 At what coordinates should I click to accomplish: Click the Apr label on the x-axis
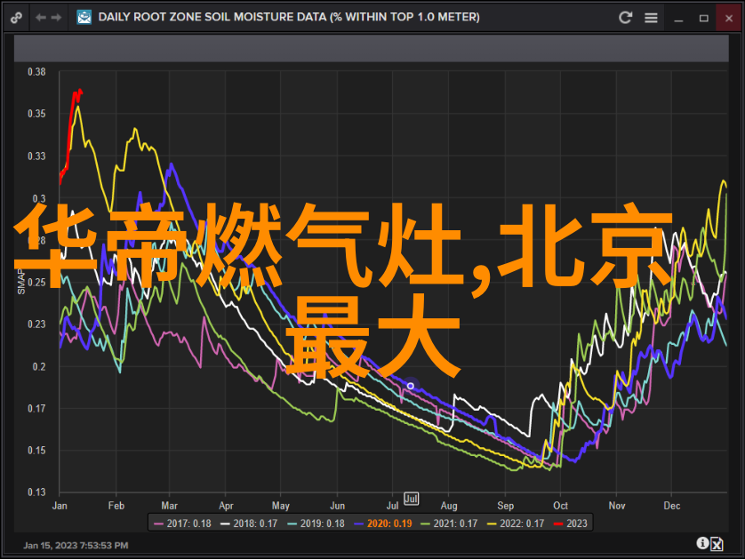tap(226, 507)
